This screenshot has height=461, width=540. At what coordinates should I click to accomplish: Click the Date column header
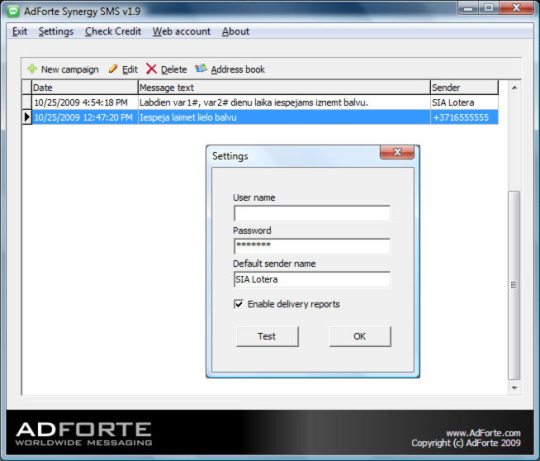pyautogui.click(x=85, y=87)
